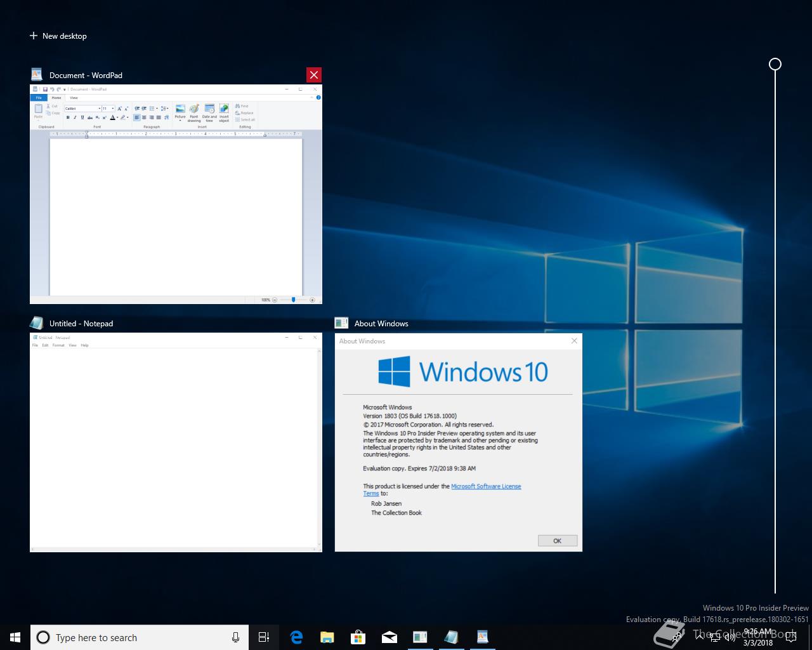
Task: Click Cut in WordPad Clipboard group
Action: click(x=53, y=106)
